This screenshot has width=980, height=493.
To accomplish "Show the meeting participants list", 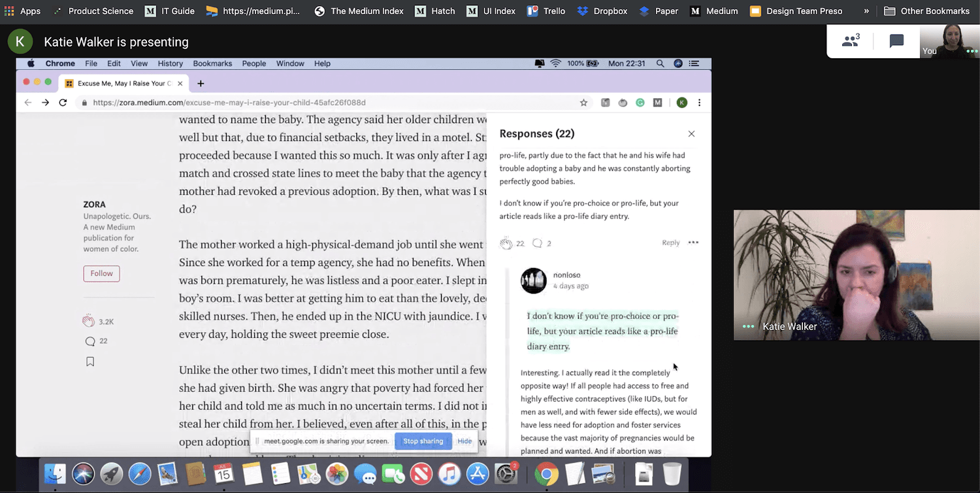I will pyautogui.click(x=851, y=42).
